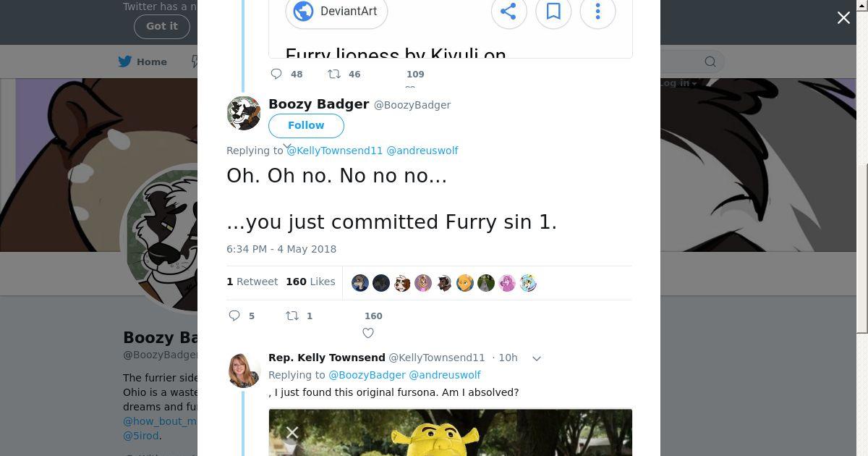The width and height of the screenshot is (868, 456).
Task: Retweet Boozy Badger's tweet
Action: (292, 316)
